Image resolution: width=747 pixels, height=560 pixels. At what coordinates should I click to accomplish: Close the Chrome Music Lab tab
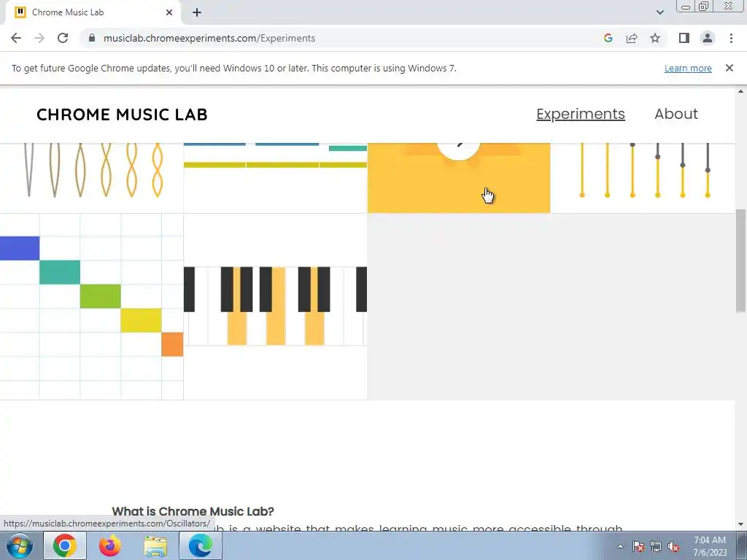pyautogui.click(x=169, y=12)
